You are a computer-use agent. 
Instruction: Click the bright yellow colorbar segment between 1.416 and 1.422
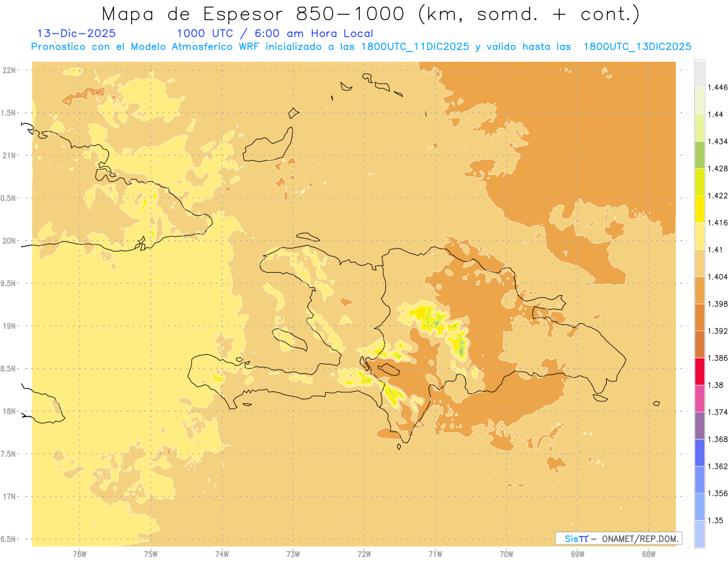pos(699,209)
